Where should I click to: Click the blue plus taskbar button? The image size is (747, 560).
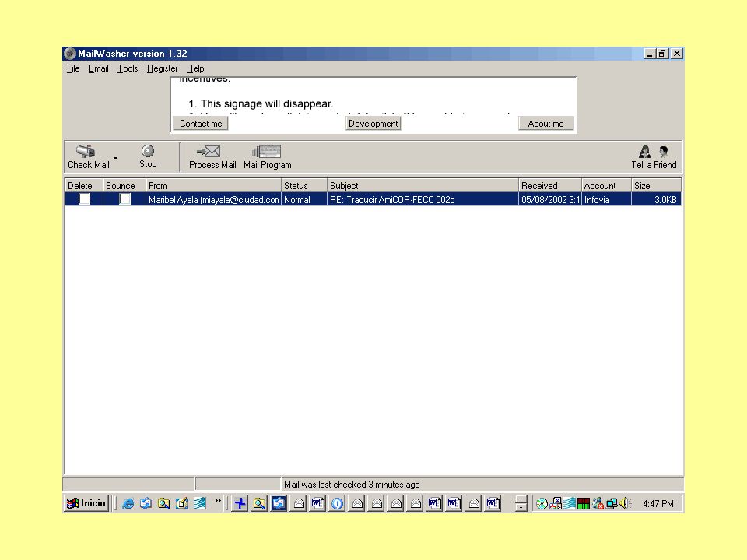pyautogui.click(x=240, y=503)
